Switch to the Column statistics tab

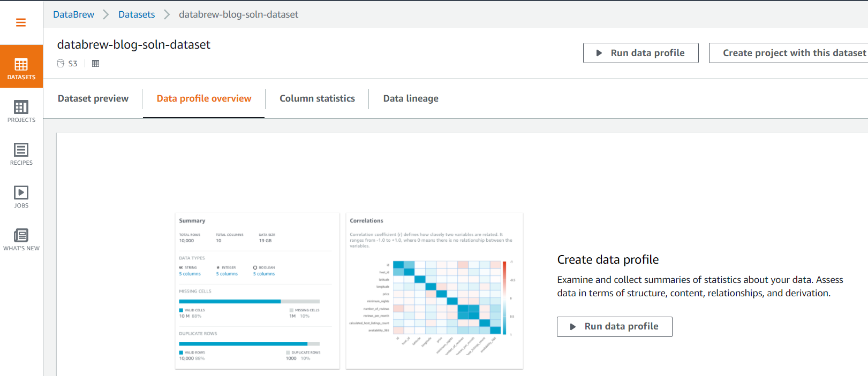pos(317,98)
